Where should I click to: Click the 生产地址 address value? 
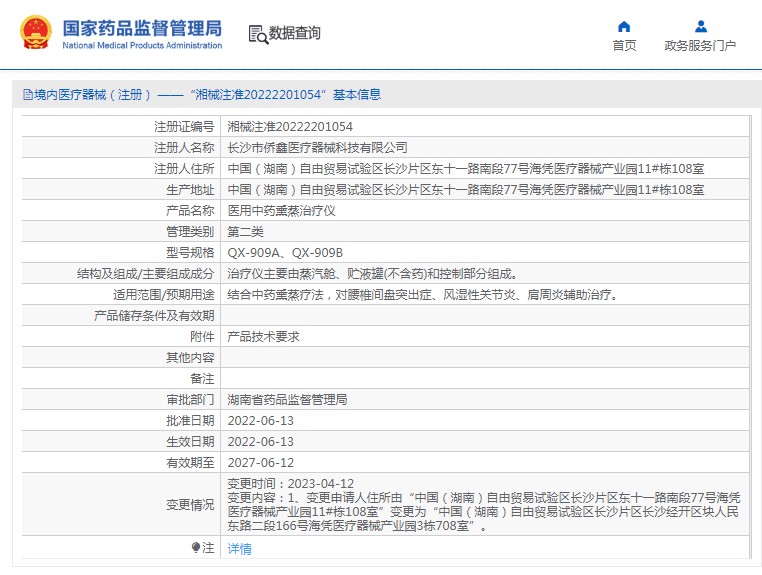[466, 190]
